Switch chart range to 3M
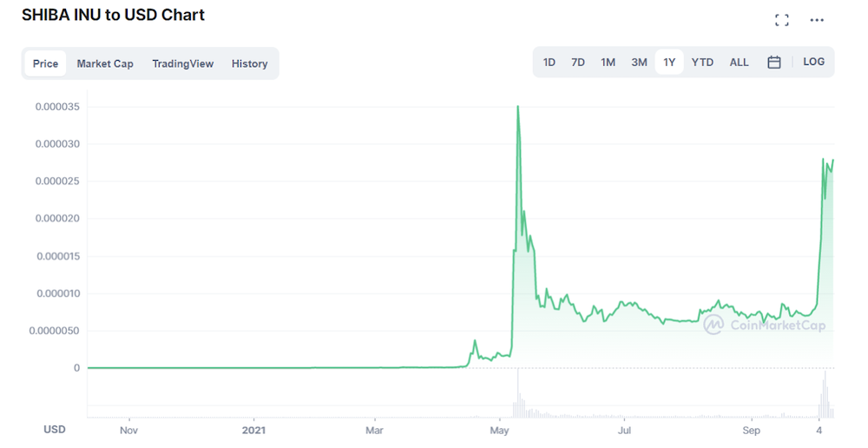Viewport: 868px width, 448px height. click(x=639, y=62)
